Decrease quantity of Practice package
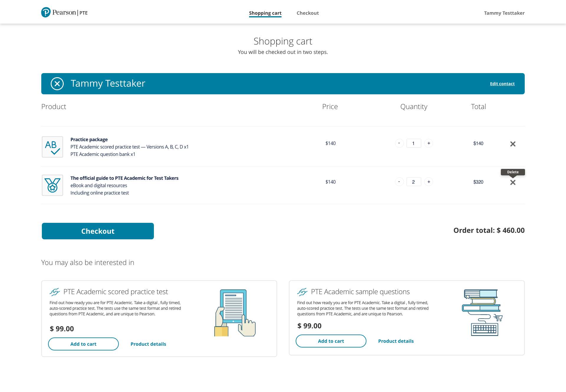Image resolution: width=566 pixels, height=392 pixels. 399,143
